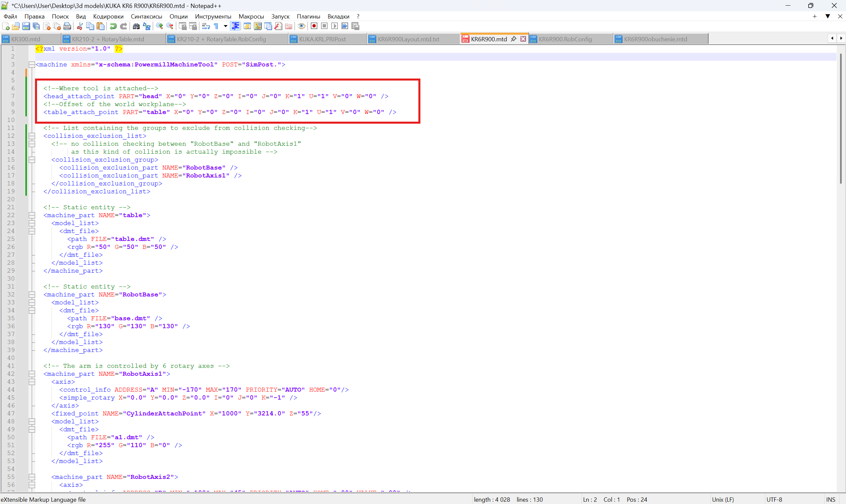This screenshot has width=846, height=504.
Task: Click the UTF-8 encoding status field
Action: (x=774, y=500)
